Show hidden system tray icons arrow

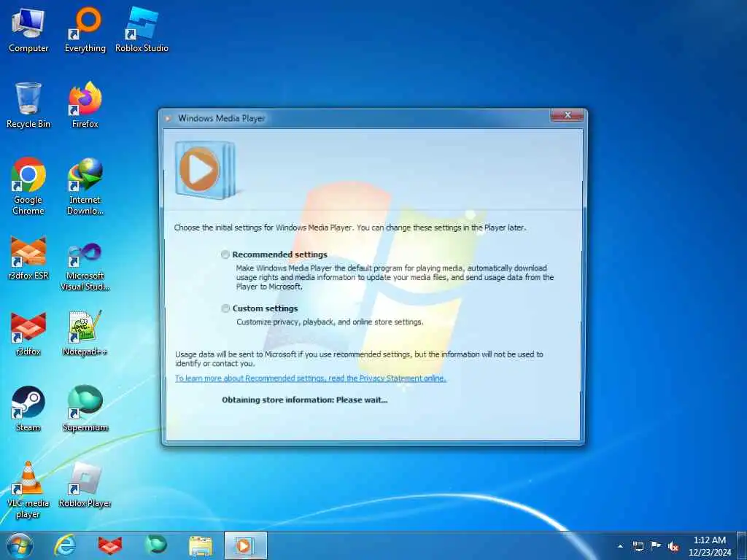(x=620, y=546)
